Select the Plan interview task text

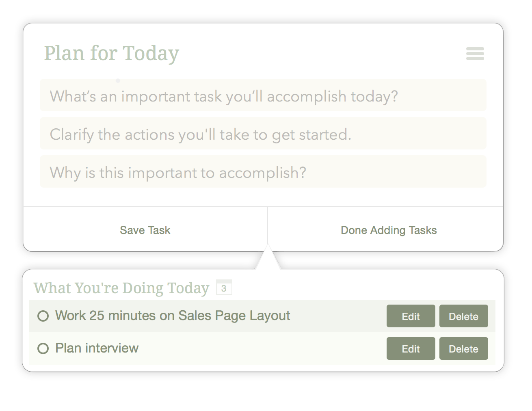(97, 348)
